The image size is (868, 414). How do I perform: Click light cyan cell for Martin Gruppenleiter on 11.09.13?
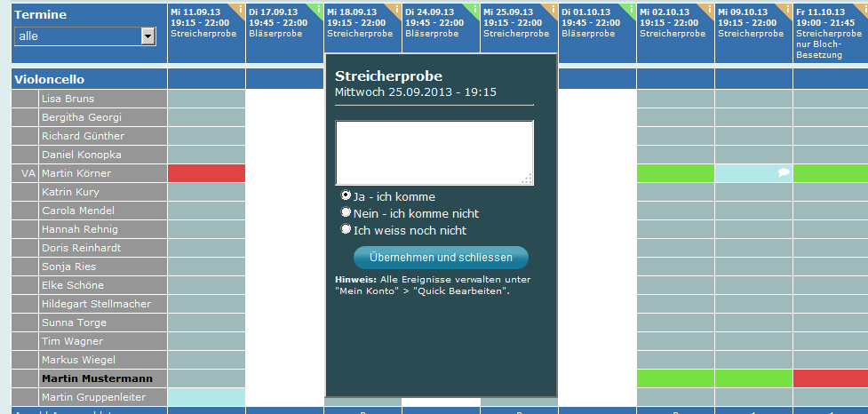206,397
